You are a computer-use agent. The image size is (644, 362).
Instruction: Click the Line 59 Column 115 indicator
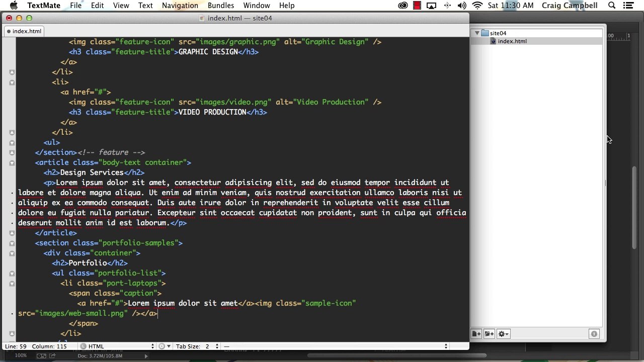pos(36,346)
